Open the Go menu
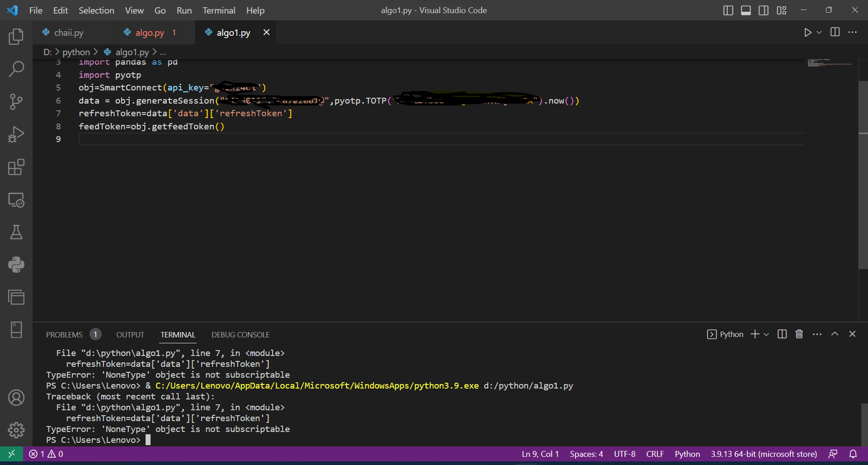 (x=160, y=10)
